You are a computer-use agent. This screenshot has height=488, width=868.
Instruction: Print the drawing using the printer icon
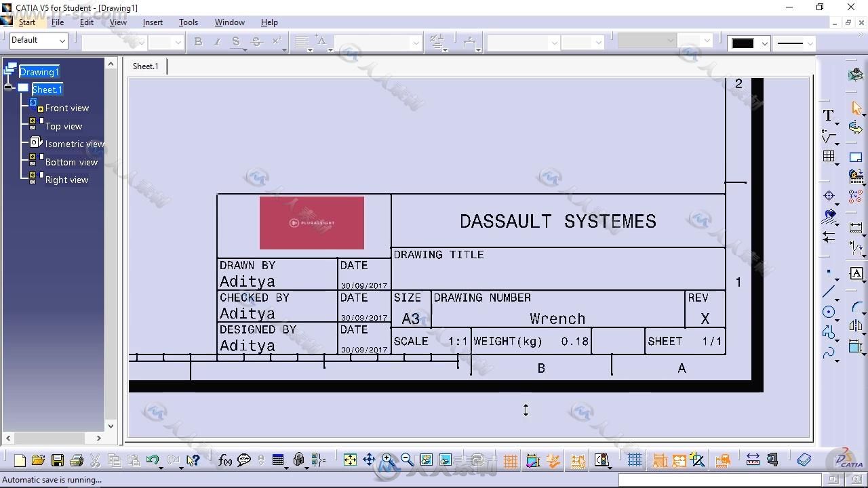(x=77, y=461)
